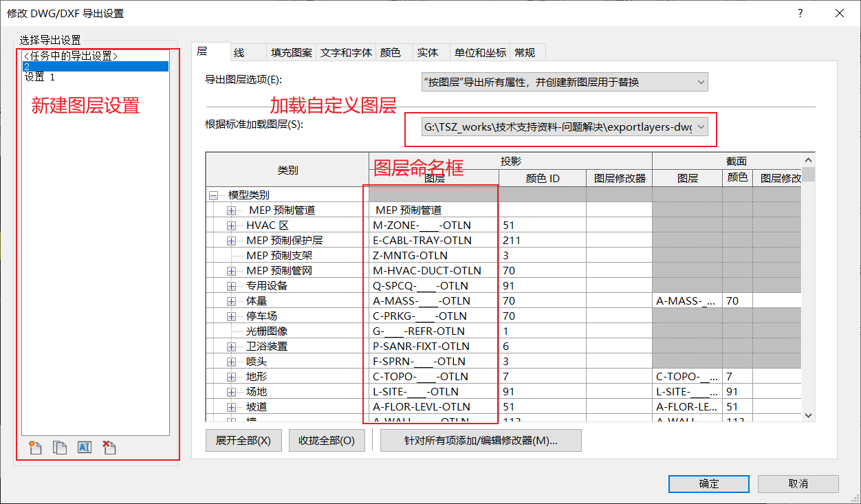Click the Z-MNTG-OTLN layer cell
This screenshot has width=861, height=504.
coord(434,256)
